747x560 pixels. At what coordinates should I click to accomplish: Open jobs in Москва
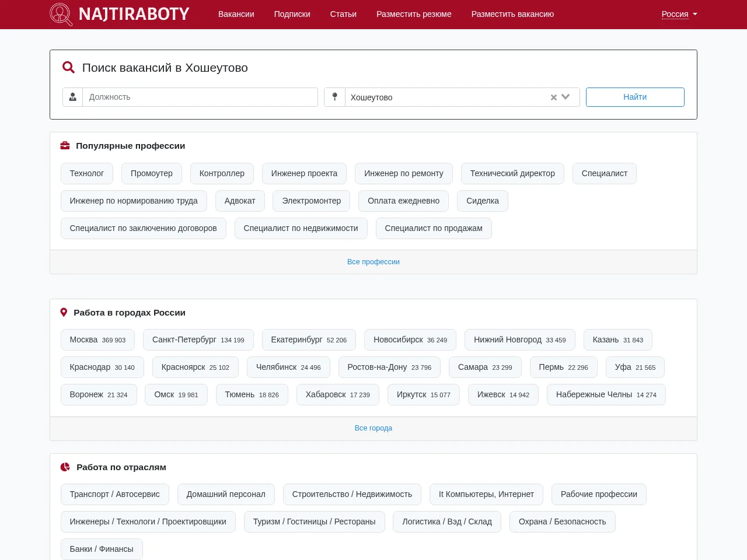(97, 340)
